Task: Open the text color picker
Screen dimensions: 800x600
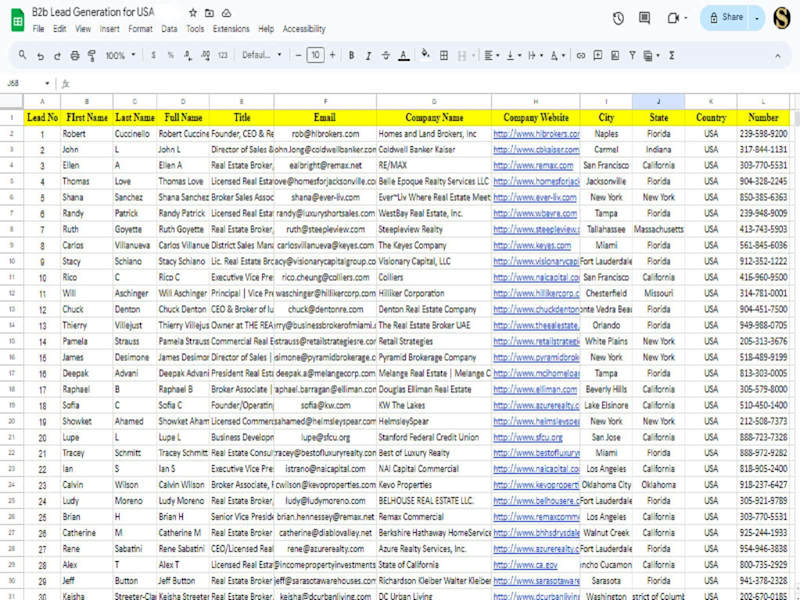Action: pyautogui.click(x=404, y=55)
